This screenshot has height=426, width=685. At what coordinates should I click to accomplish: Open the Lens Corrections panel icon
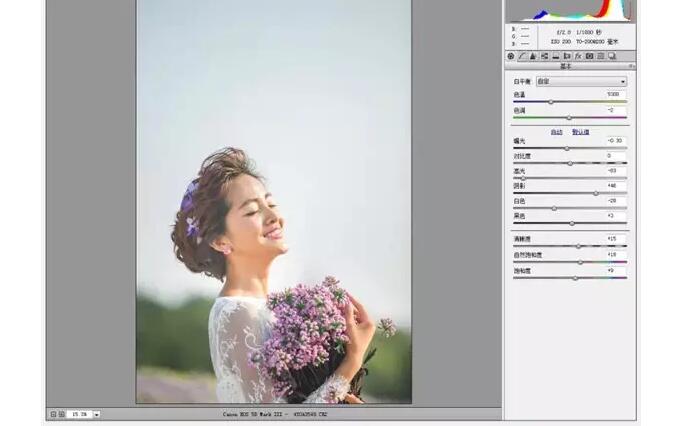[566, 56]
